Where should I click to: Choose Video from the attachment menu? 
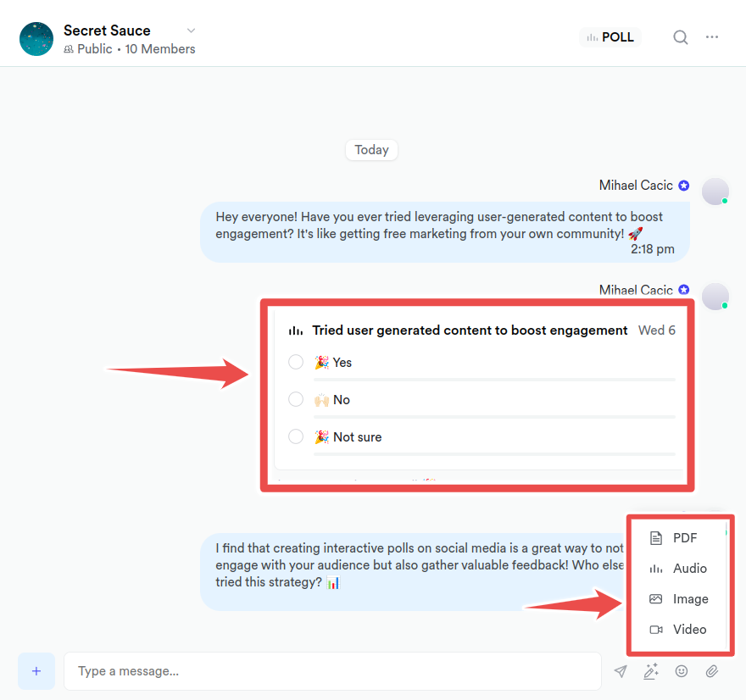[x=678, y=629]
